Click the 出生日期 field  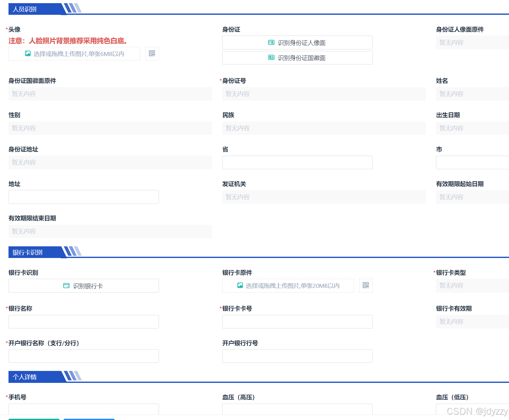(472, 128)
